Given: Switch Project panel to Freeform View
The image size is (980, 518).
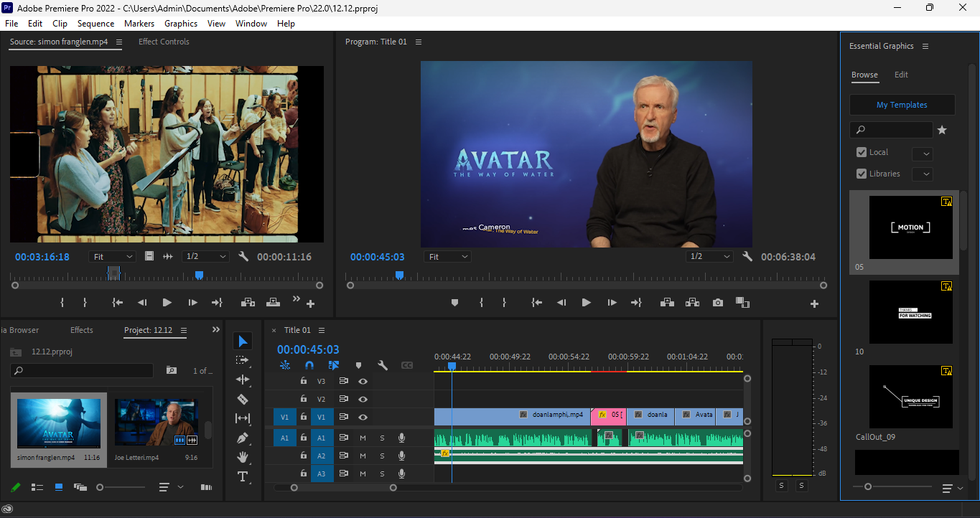Looking at the screenshot, I should 80,487.
